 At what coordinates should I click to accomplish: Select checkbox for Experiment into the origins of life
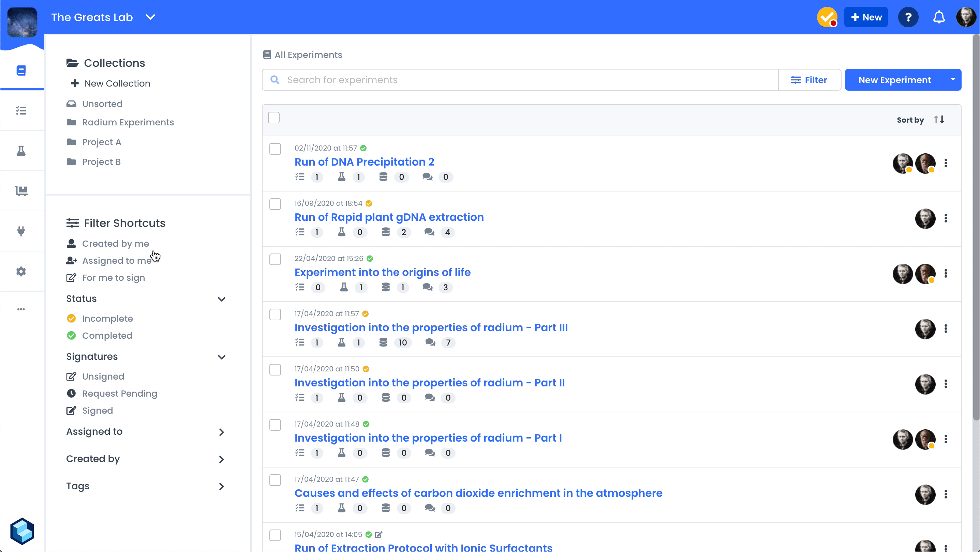point(275,259)
